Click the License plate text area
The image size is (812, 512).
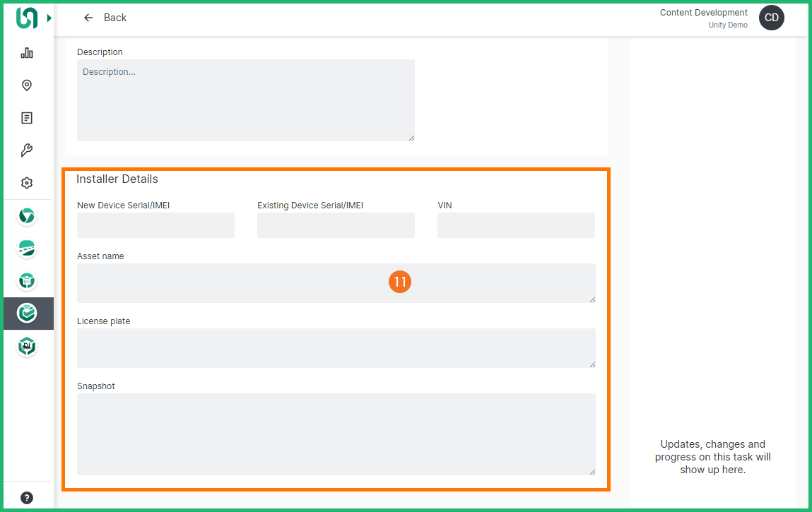(336, 348)
